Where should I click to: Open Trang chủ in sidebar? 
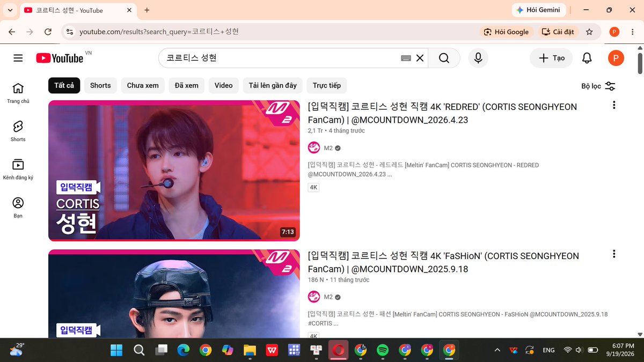pyautogui.click(x=18, y=93)
